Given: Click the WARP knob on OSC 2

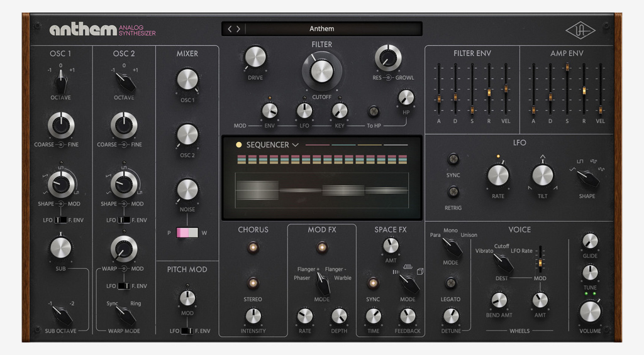Looking at the screenshot, I should click(124, 249).
